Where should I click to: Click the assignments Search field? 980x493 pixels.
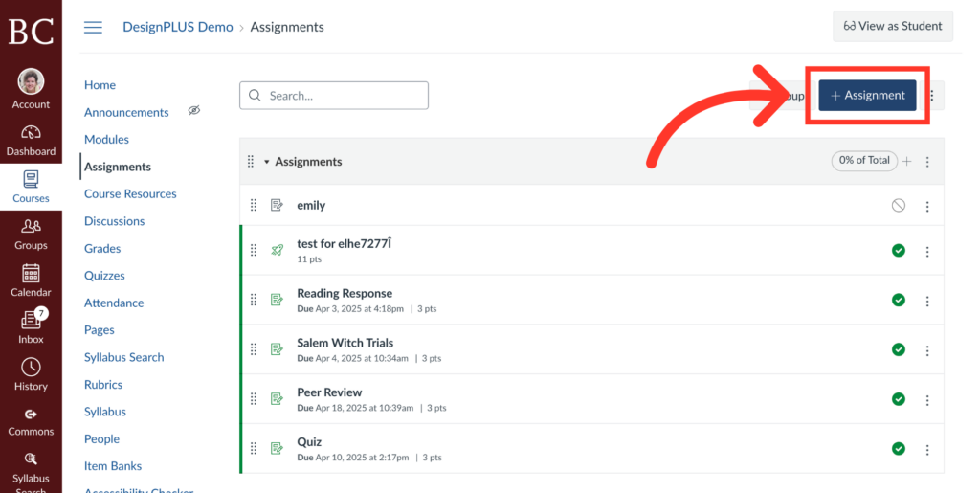334,96
